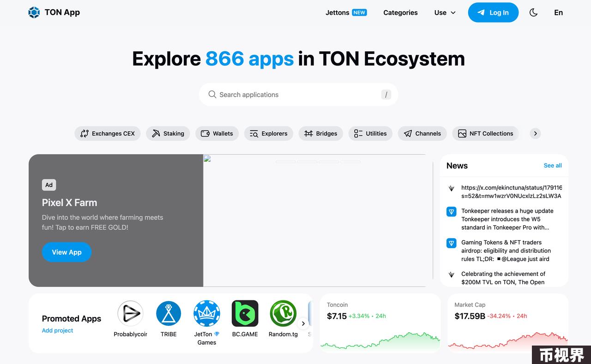Screen dimensions: 591x364
Task: Select the Staking category chip
Action: click(x=168, y=133)
